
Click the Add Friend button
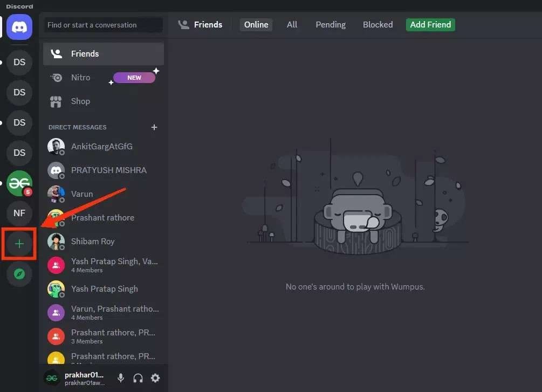pos(430,25)
